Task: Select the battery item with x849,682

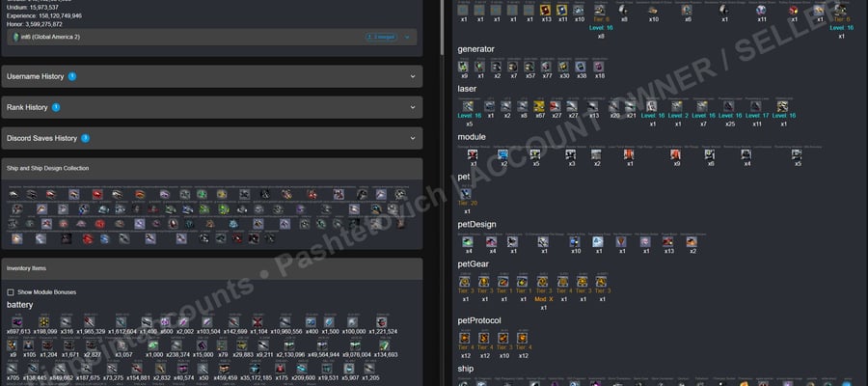Action: point(60,369)
